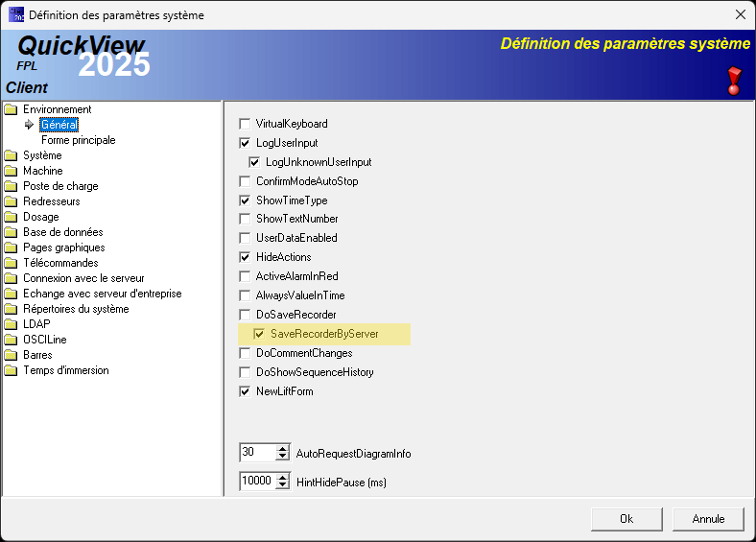This screenshot has height=542, width=756.
Task: Click the Télécommandes folder icon
Action: (x=11, y=263)
